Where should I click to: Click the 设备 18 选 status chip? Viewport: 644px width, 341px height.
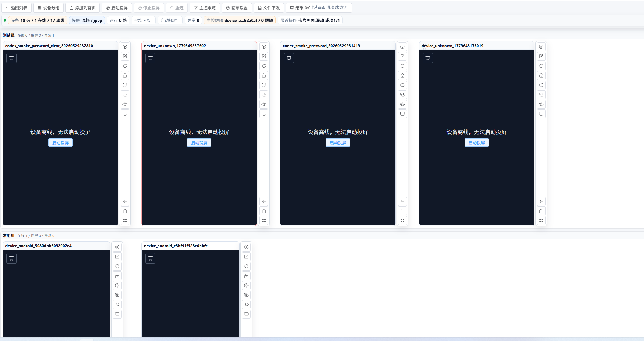38,21
